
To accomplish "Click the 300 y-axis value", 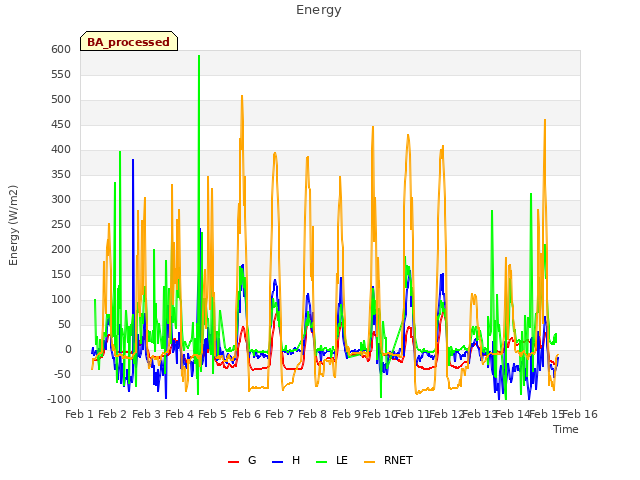I will pyautogui.click(x=61, y=200).
